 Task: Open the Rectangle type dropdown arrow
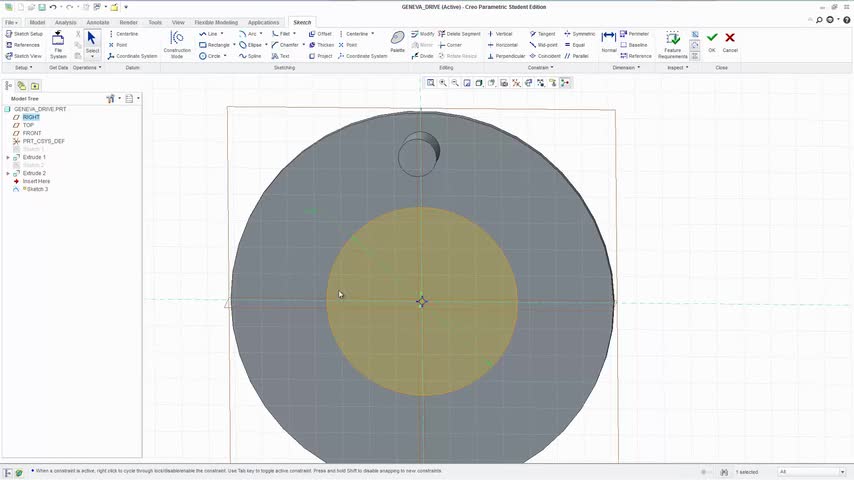[x=234, y=45]
